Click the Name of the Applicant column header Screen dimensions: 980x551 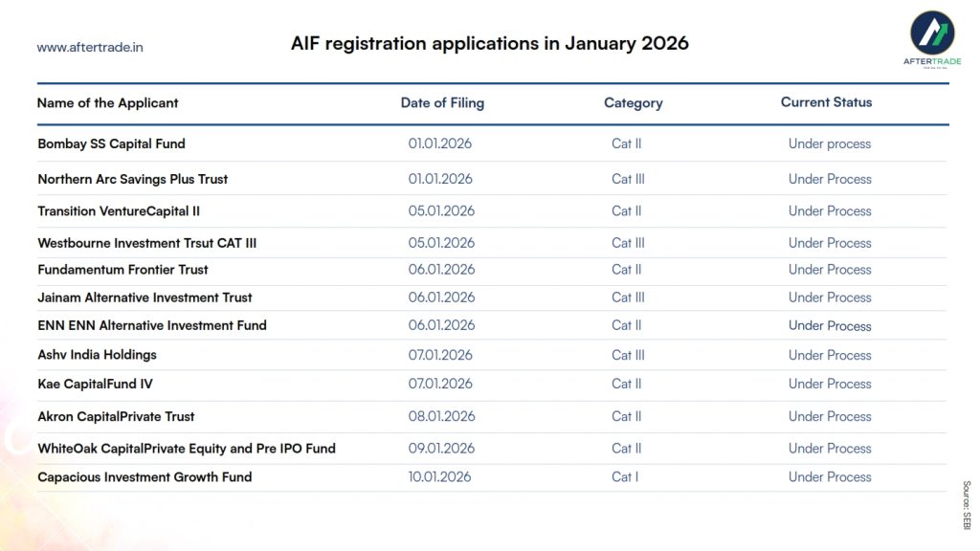107,103
